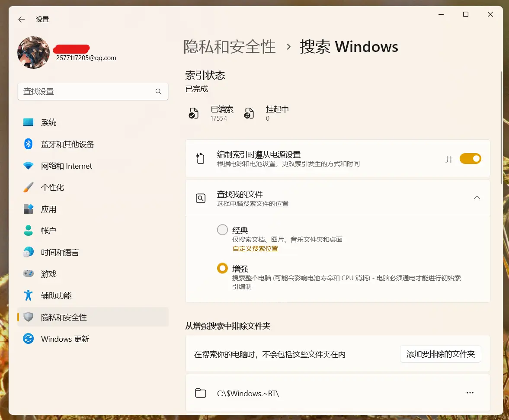Click the user profile avatar picture

point(33,53)
